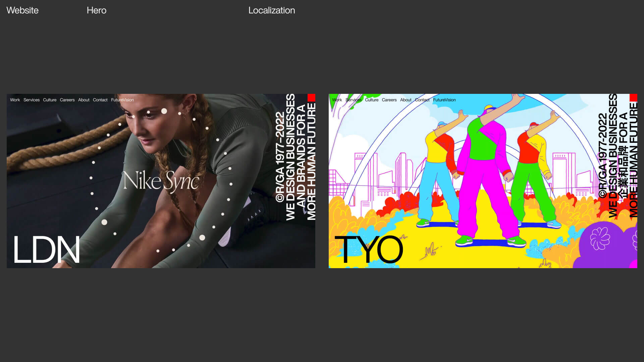Click the Hero header label
Viewport: 644px width, 362px height.
(97, 10)
